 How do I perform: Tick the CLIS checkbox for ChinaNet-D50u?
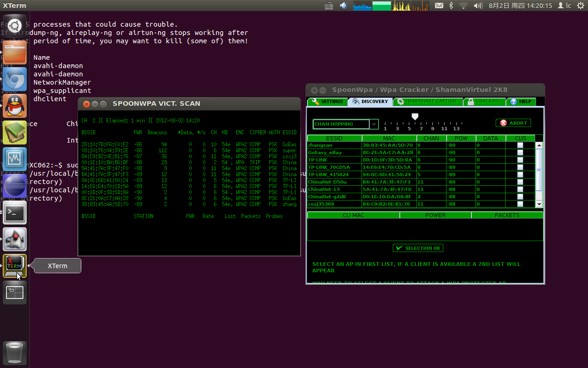tap(520, 182)
